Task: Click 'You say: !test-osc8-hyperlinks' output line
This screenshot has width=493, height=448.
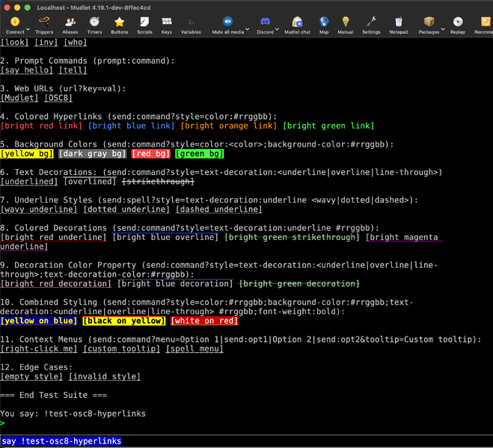Action: click(73, 414)
